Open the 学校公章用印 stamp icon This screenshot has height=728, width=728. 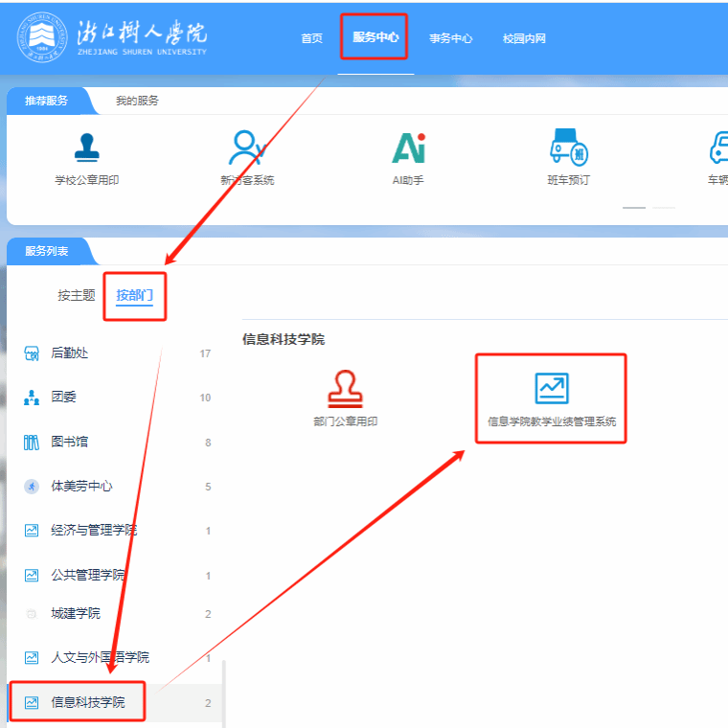tap(87, 148)
